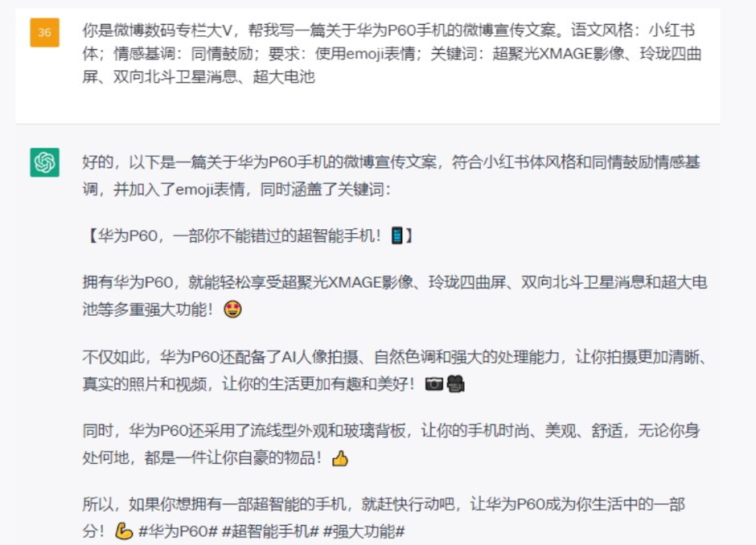Click the #华为P60# hashtag
Viewport: 756px width, 545px height.
coord(178,531)
